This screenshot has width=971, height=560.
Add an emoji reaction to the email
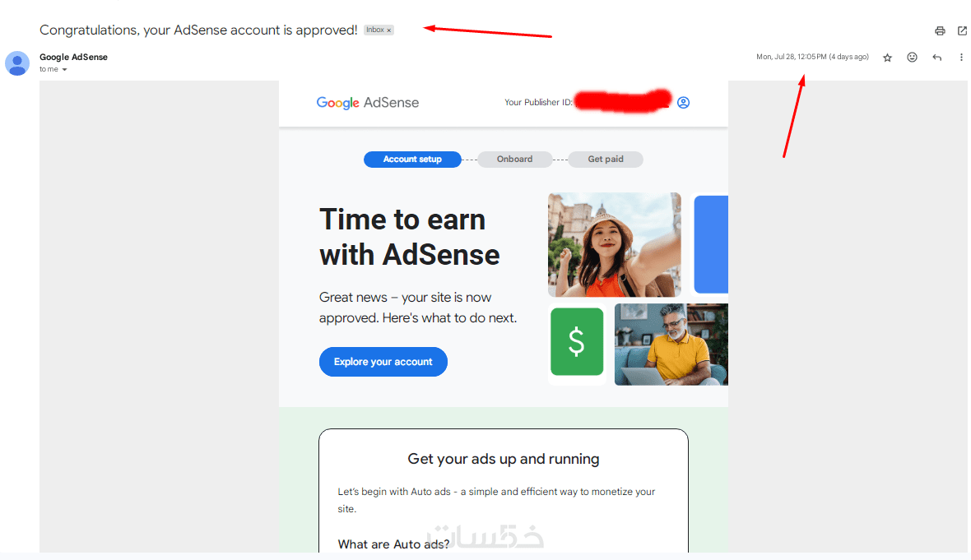pyautogui.click(x=913, y=58)
